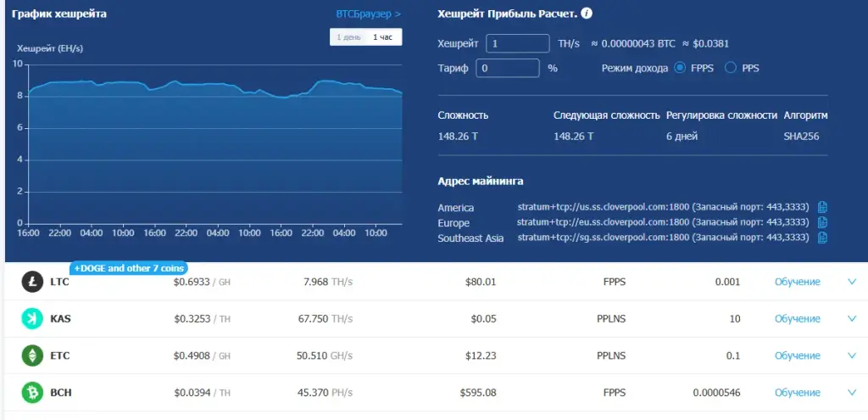Copy the Southeast Asia stratum mining address

tap(822, 238)
